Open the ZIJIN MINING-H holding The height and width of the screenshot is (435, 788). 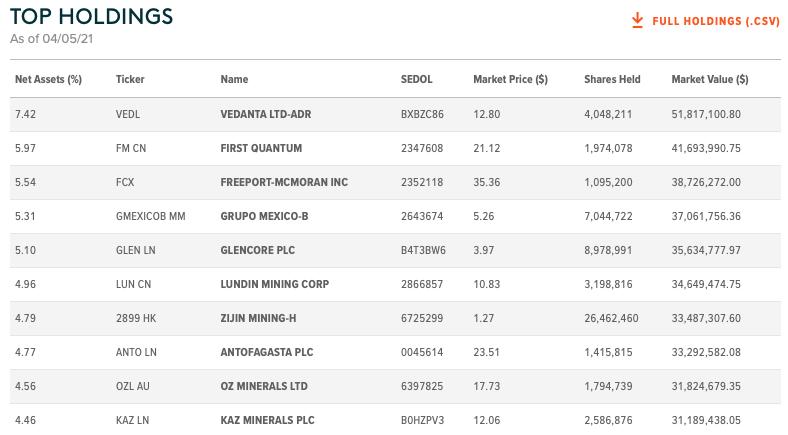pyautogui.click(x=258, y=318)
